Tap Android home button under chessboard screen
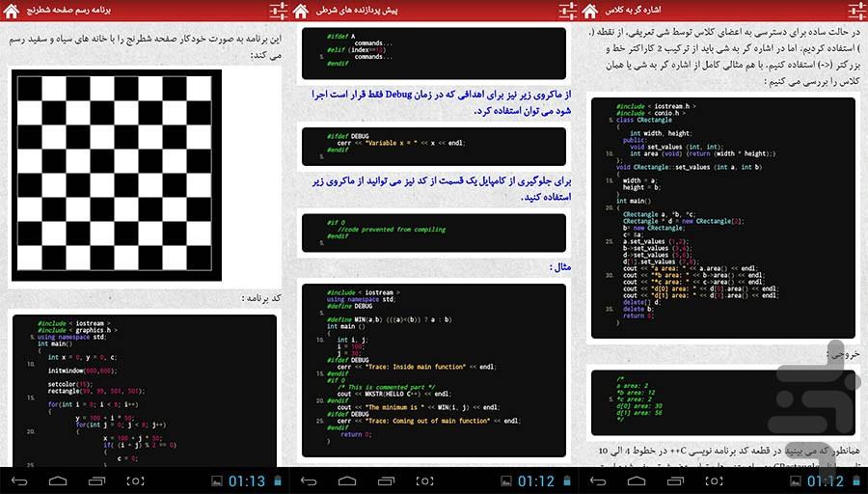This screenshot has height=494, width=868. point(58,480)
